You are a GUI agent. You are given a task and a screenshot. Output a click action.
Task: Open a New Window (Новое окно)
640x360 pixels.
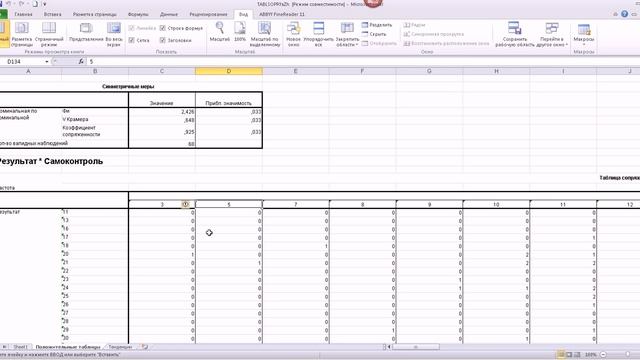pyautogui.click(x=293, y=34)
